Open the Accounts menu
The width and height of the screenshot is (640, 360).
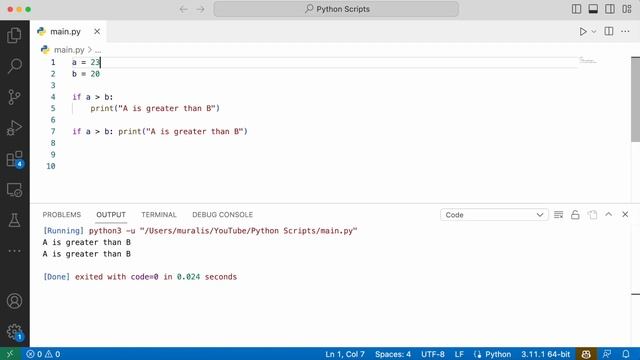pyautogui.click(x=14, y=301)
